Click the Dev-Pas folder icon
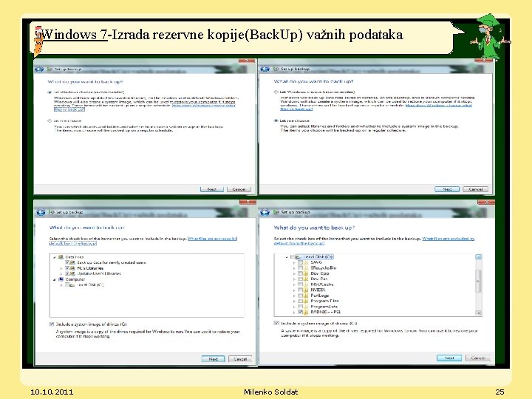 click(306, 279)
